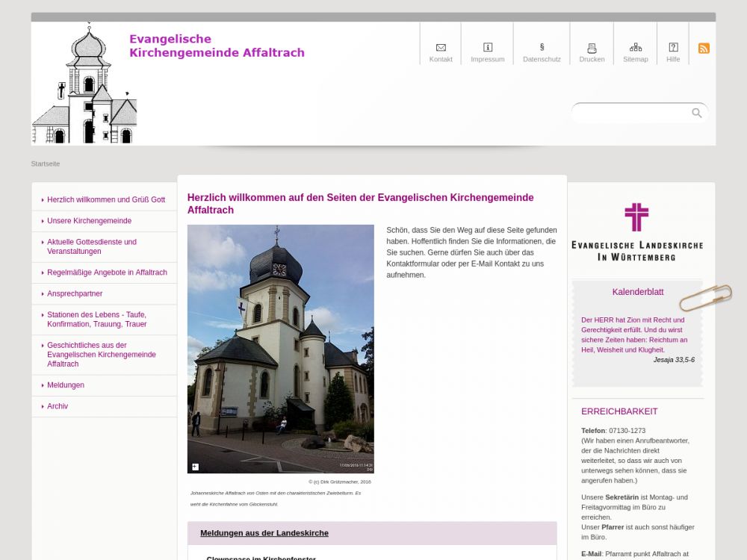The width and height of the screenshot is (747, 560).
Task: Open Datenschutz paragraph icon
Action: click(542, 48)
